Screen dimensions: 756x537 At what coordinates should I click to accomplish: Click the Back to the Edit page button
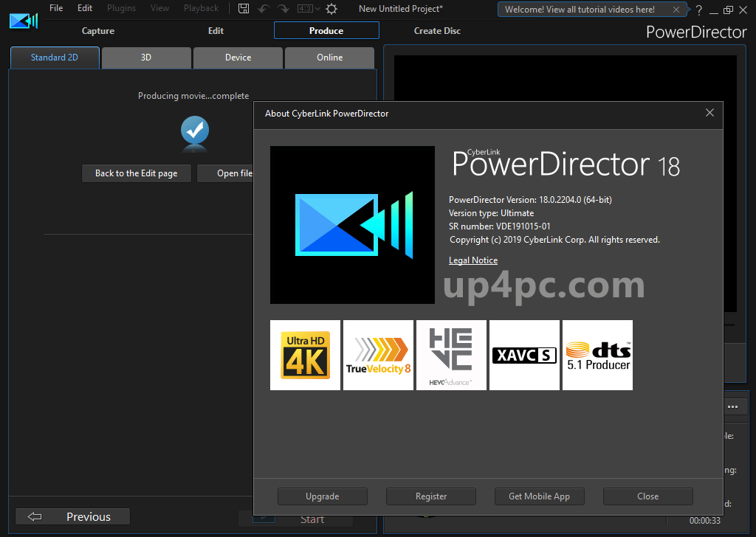[137, 173]
